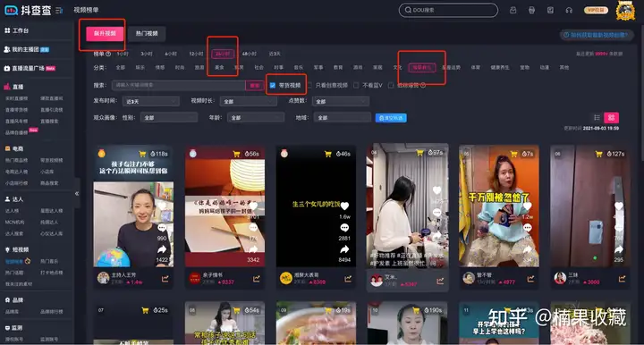Click the cart icon on the 127s video
The height and width of the screenshot is (345, 644).
tap(598, 154)
